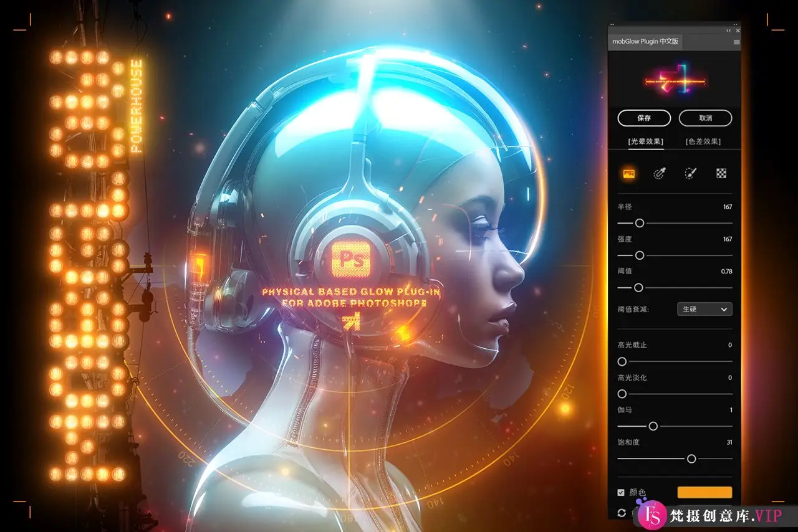
Task: Click the 阈值衰减: label
Action: click(633, 309)
